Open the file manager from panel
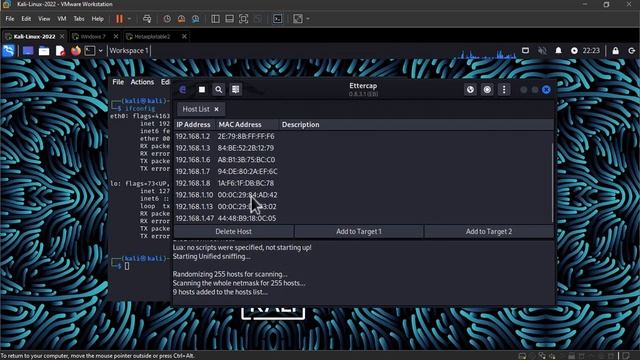Image resolution: width=640 pixels, height=360 pixels. tap(44, 51)
